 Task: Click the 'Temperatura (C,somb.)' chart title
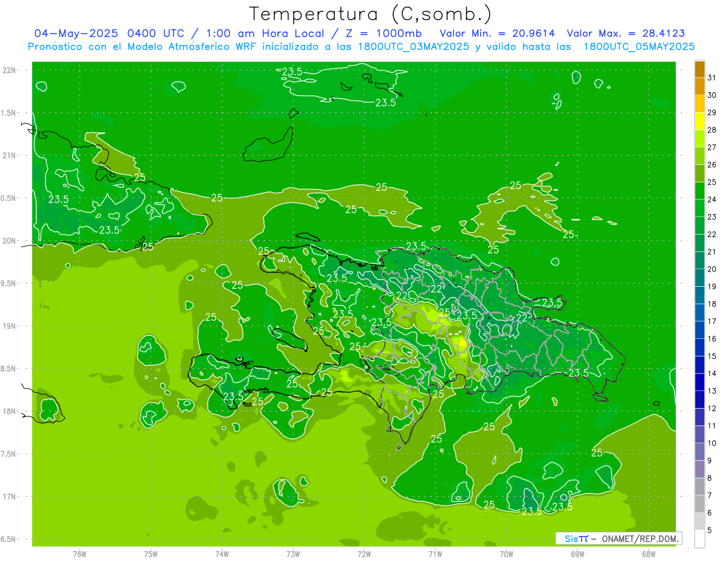coord(369,15)
